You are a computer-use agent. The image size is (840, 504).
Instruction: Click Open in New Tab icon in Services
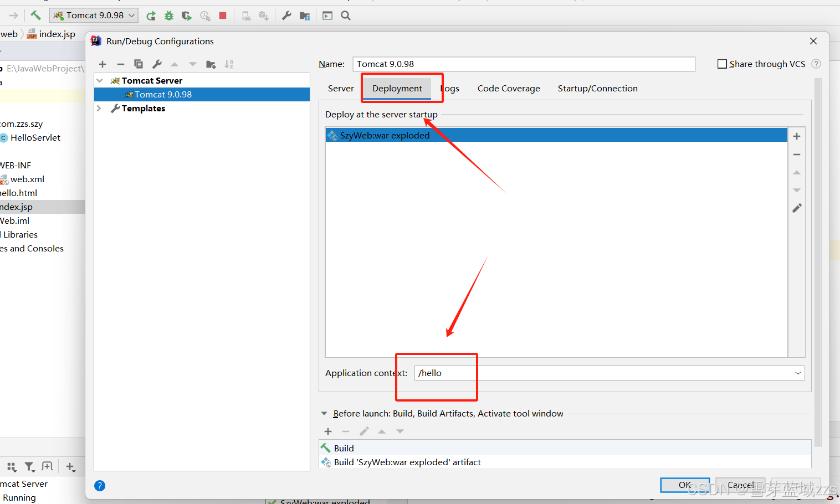[x=47, y=467]
